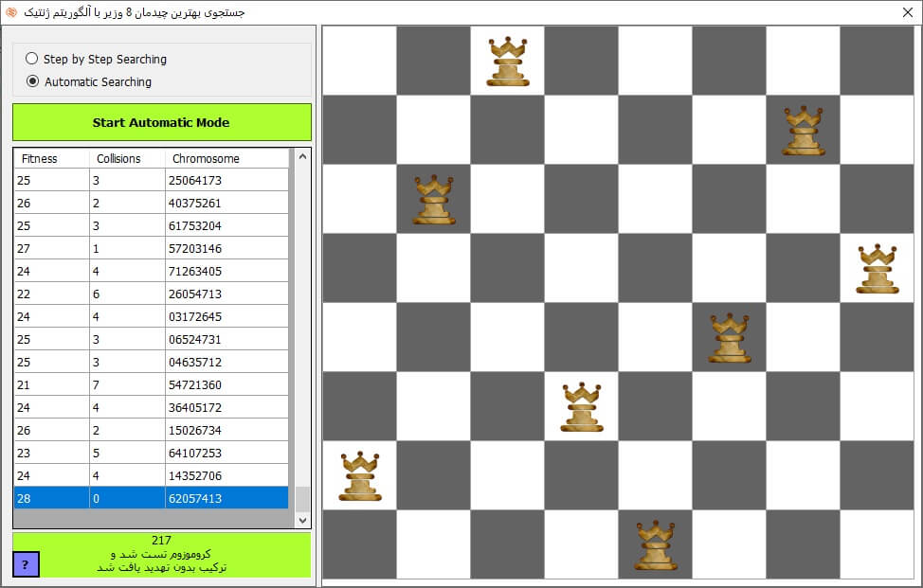The width and height of the screenshot is (923, 588).
Task: Select Step by Step Searching option
Action: click(x=32, y=59)
